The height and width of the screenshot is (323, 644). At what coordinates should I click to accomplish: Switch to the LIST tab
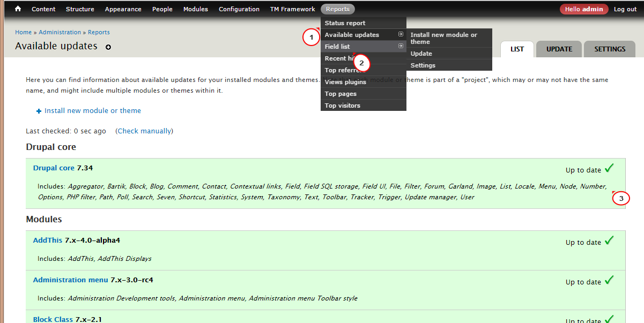pyautogui.click(x=517, y=49)
